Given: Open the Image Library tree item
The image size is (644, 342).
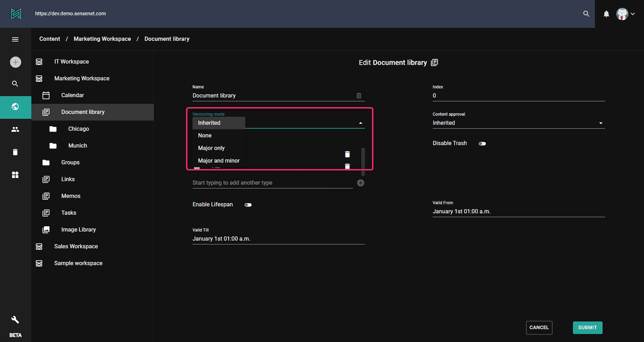Looking at the screenshot, I should click(x=78, y=230).
